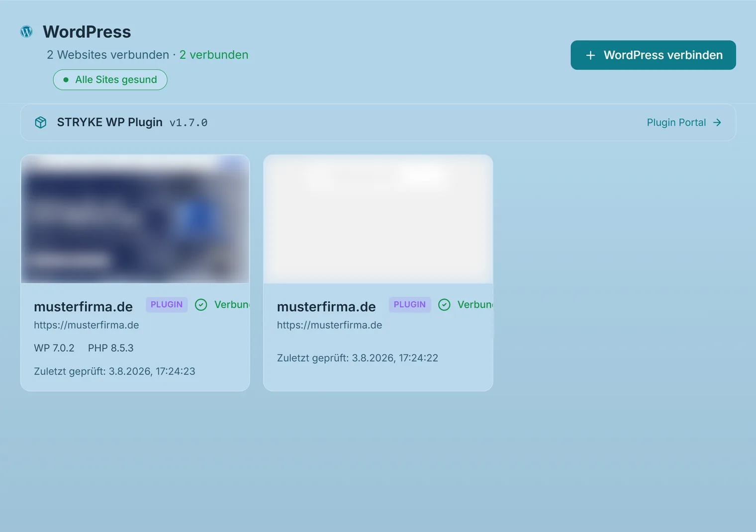Viewport: 756px width, 532px height.
Task: Click the WP 7.0.2 version text
Action: point(54,348)
